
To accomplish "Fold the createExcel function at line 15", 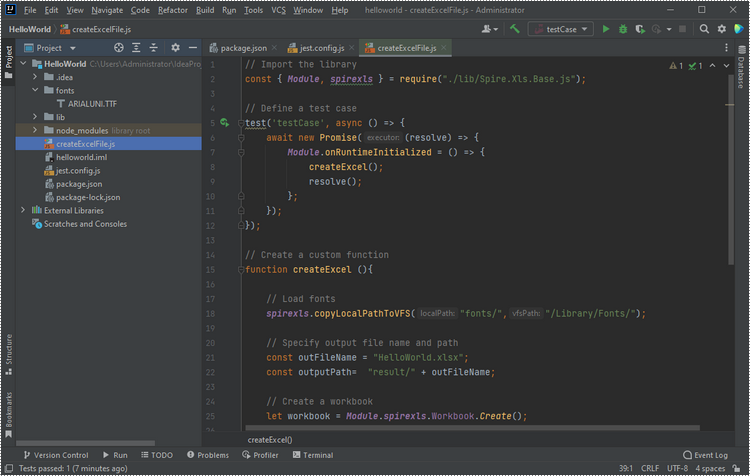I will tap(241, 270).
